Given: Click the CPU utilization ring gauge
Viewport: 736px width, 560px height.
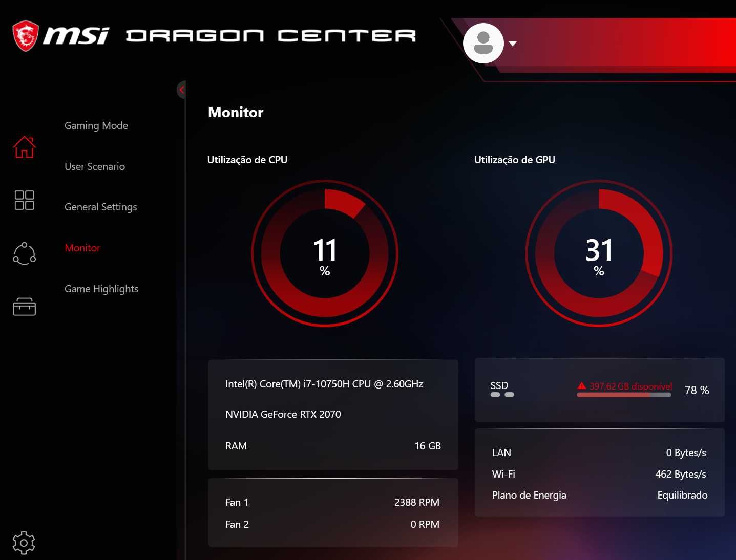Looking at the screenshot, I should click(x=325, y=253).
